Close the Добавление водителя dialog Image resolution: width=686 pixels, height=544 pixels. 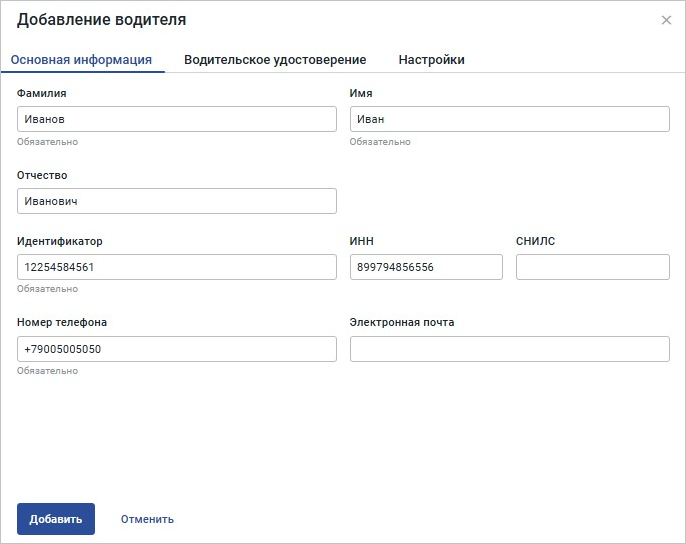(x=666, y=20)
